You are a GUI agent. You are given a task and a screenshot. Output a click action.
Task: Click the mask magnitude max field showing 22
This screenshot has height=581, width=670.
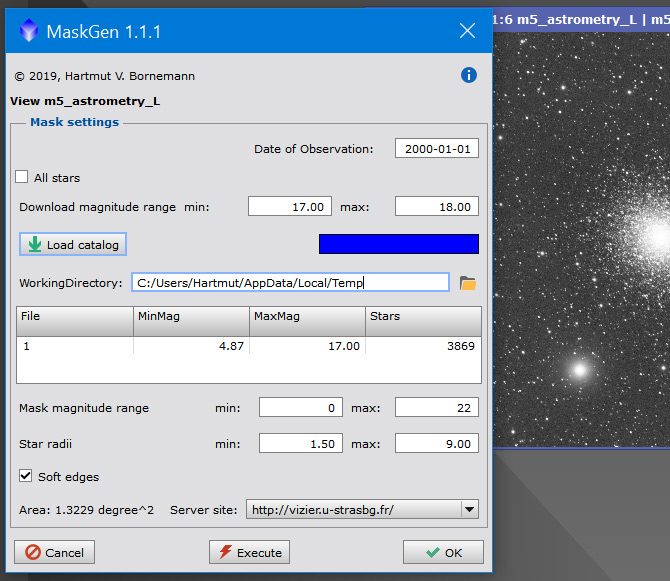click(437, 407)
